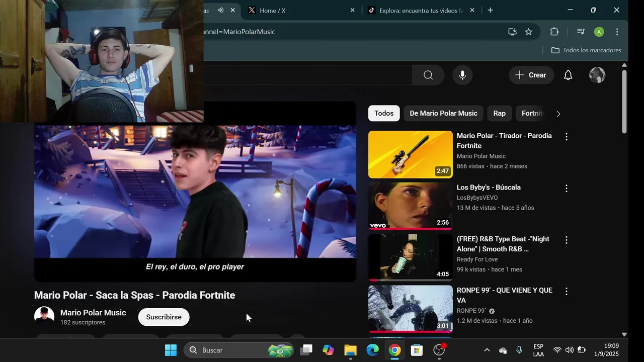Open Chrome profile avatar 'A'

coord(599,32)
